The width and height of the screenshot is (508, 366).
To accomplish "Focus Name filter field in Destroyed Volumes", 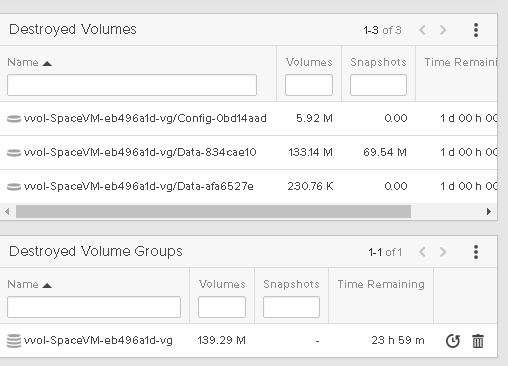I will 132,85.
